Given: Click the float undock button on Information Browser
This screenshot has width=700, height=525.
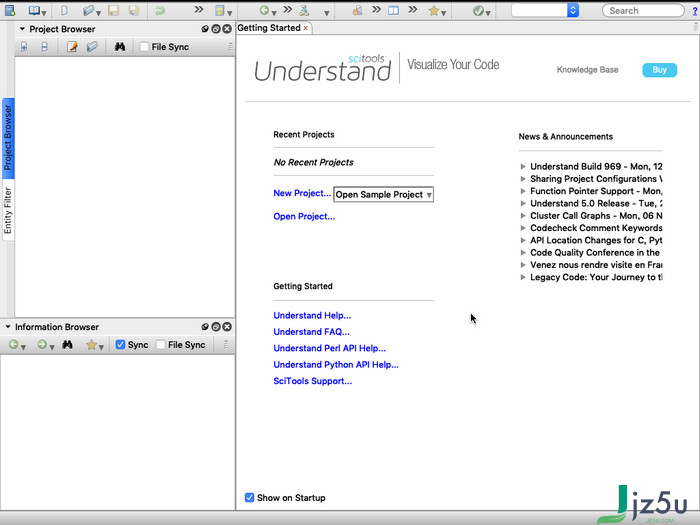Looking at the screenshot, I should click(216, 327).
